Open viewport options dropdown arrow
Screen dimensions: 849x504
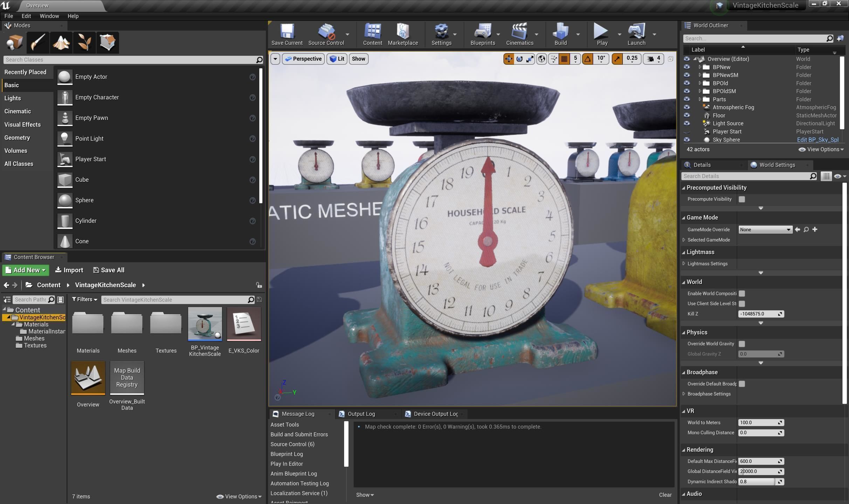[x=275, y=59]
